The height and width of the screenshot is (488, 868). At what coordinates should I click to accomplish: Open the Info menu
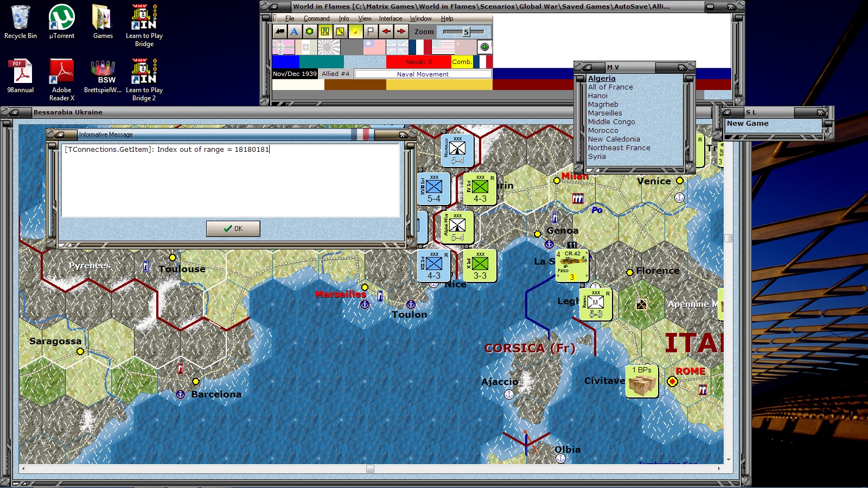[x=344, y=18]
